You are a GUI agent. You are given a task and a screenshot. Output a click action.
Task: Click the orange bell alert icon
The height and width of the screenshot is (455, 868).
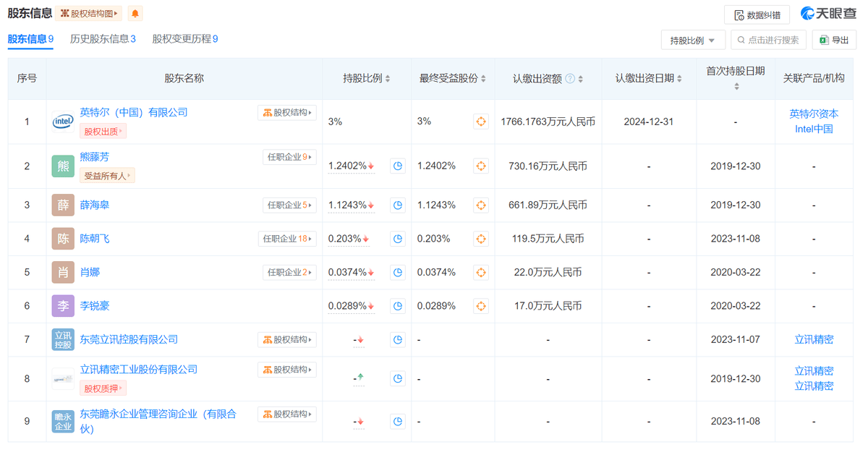[x=135, y=14]
